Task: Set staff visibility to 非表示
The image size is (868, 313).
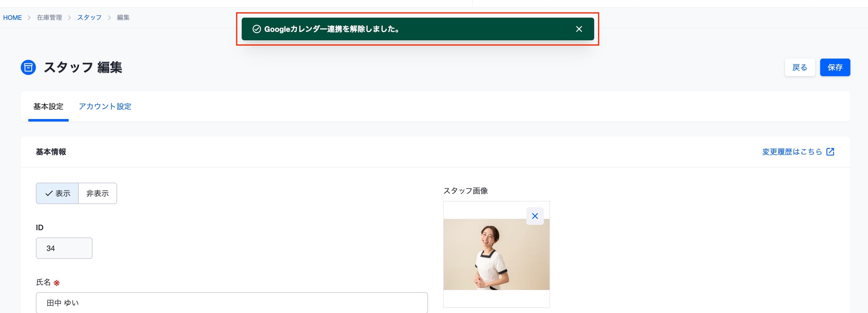Action: [98, 193]
